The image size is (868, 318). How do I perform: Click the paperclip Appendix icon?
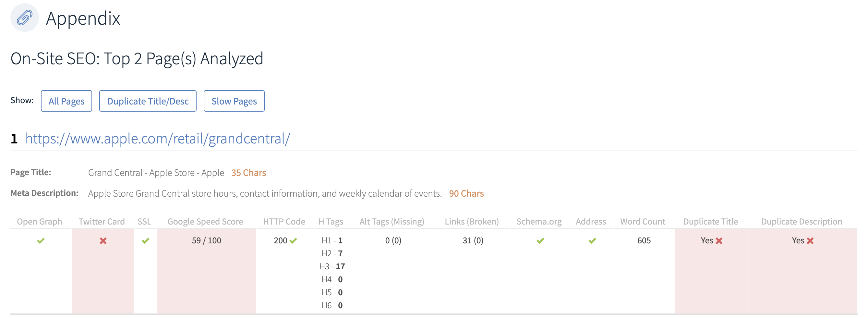click(x=25, y=18)
